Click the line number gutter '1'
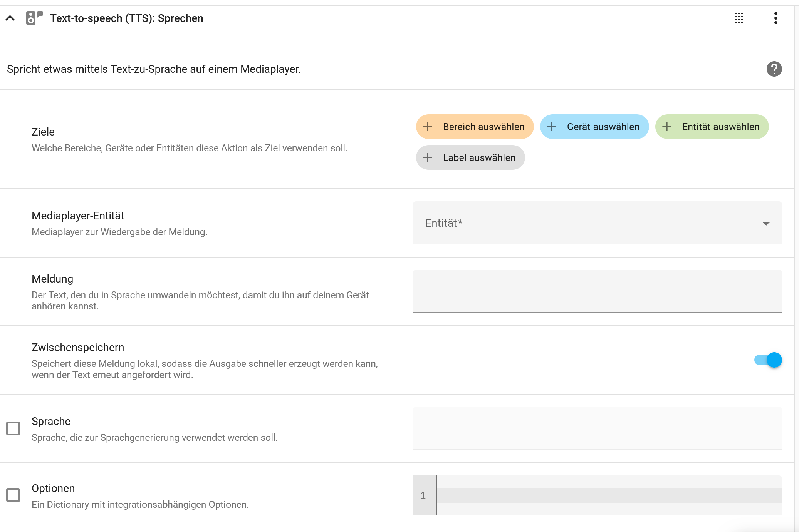The width and height of the screenshot is (799, 532). click(x=423, y=495)
